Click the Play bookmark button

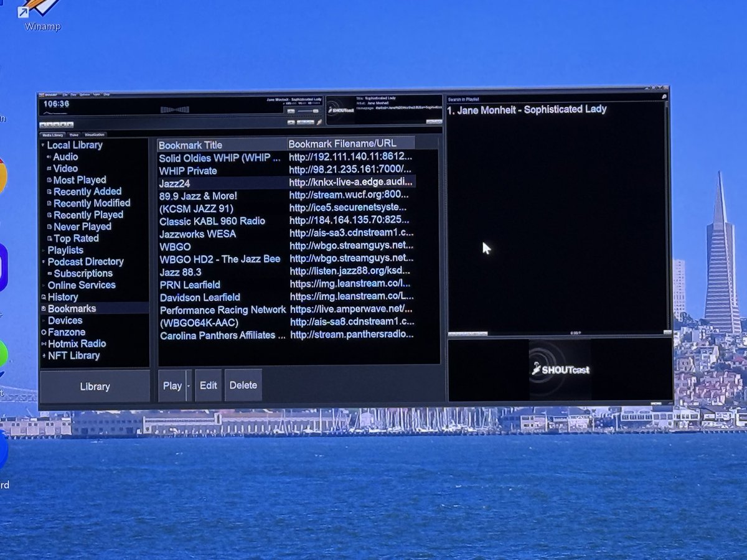pos(172,386)
